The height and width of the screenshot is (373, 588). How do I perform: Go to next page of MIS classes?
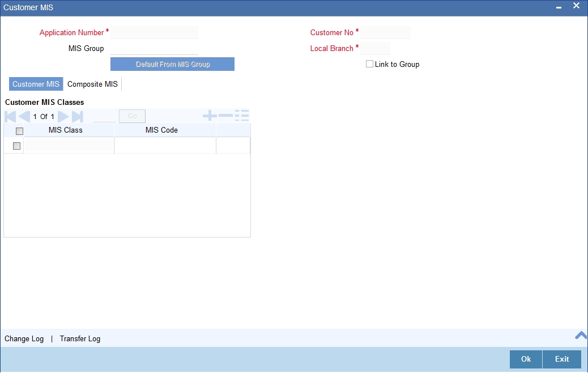(x=63, y=116)
